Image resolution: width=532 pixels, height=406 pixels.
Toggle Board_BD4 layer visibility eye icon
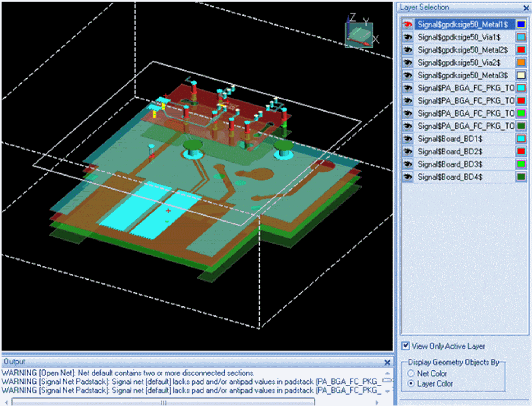coord(407,177)
